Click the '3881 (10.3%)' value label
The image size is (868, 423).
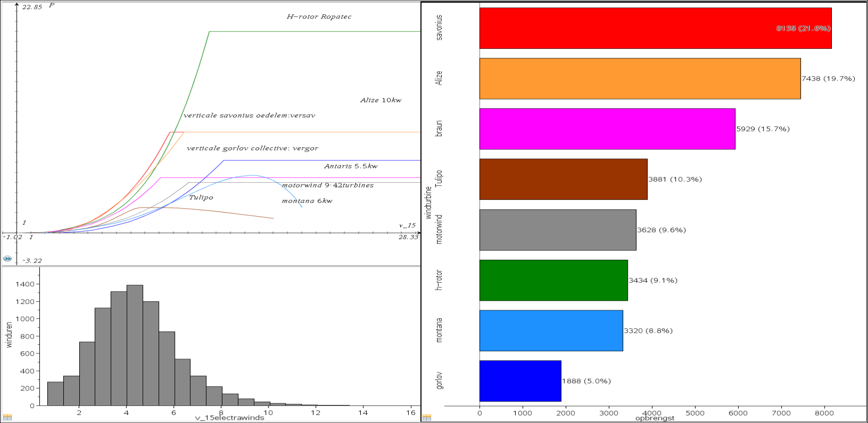tap(675, 179)
